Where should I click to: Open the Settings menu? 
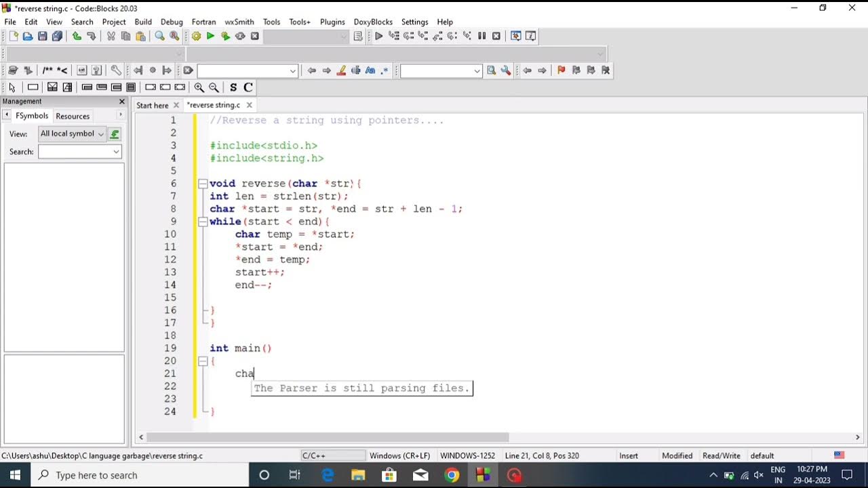pos(414,22)
